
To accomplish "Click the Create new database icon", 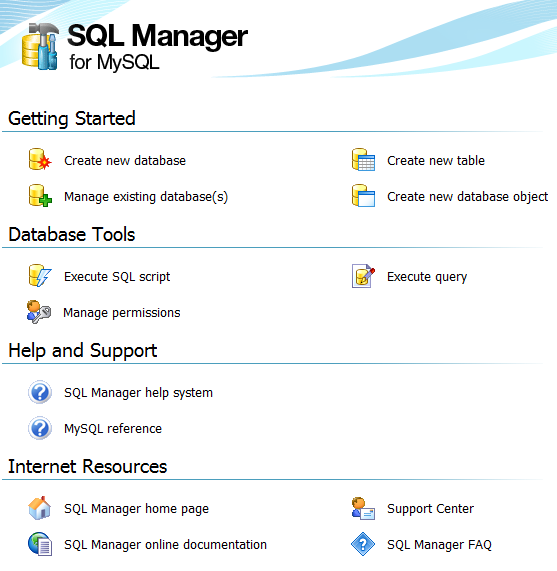I will [x=40, y=160].
